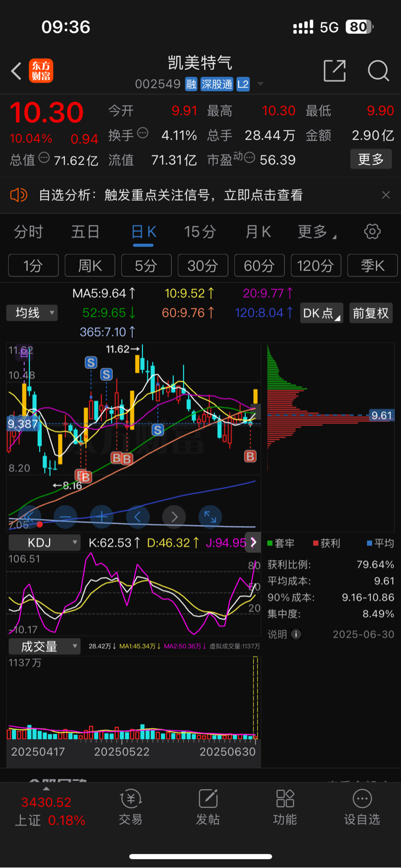Tap the 融 margin tag badge

click(x=191, y=84)
